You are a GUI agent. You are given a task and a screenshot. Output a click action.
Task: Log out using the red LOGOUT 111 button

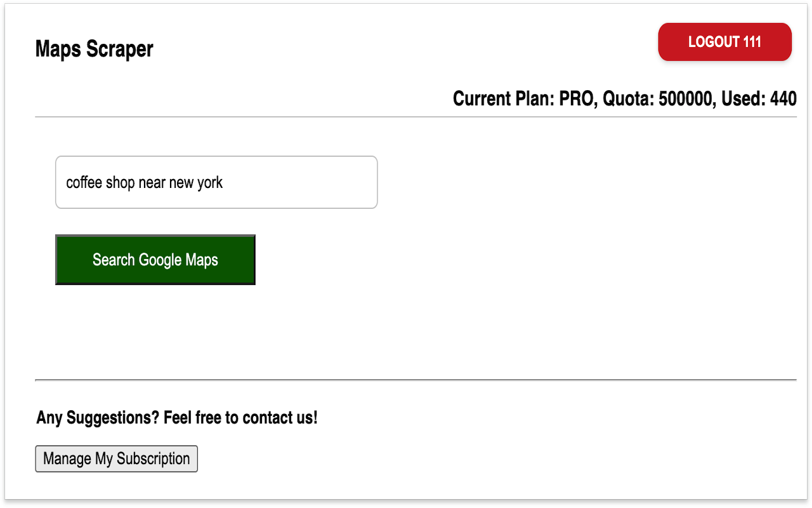[724, 43]
